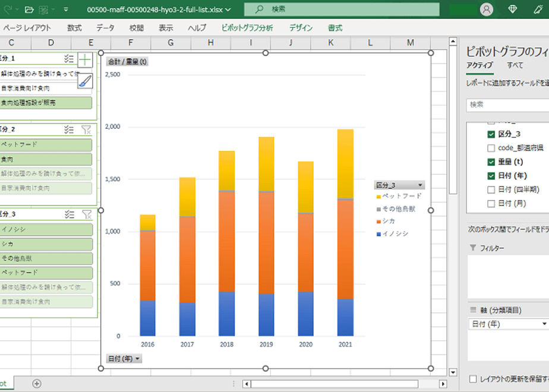Image resolution: width=549 pixels, height=392 pixels.
Task: Click the vertical scrollbar thumb of the worksheet
Action: pos(453,120)
